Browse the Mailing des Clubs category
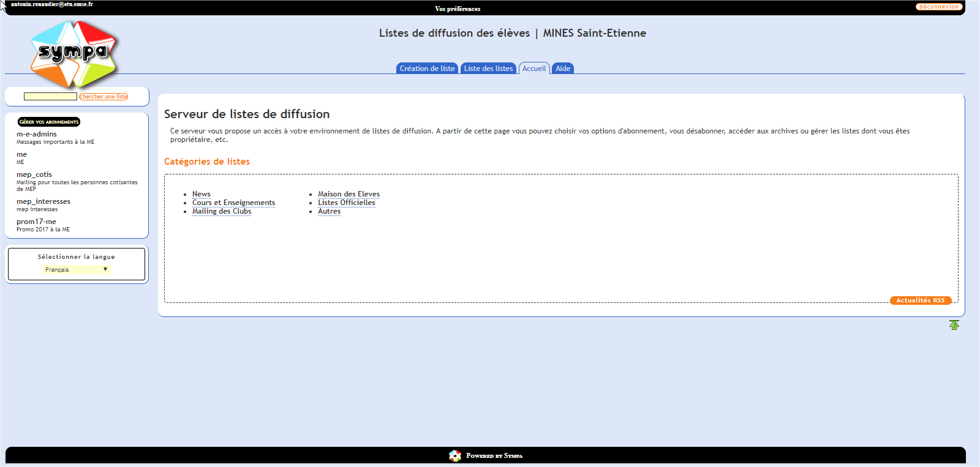The image size is (980, 467). 221,211
